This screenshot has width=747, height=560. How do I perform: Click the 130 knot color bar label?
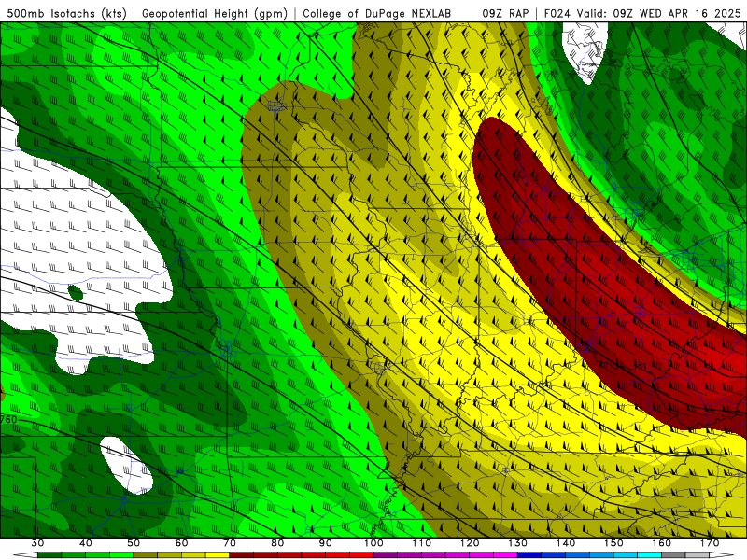point(517,543)
